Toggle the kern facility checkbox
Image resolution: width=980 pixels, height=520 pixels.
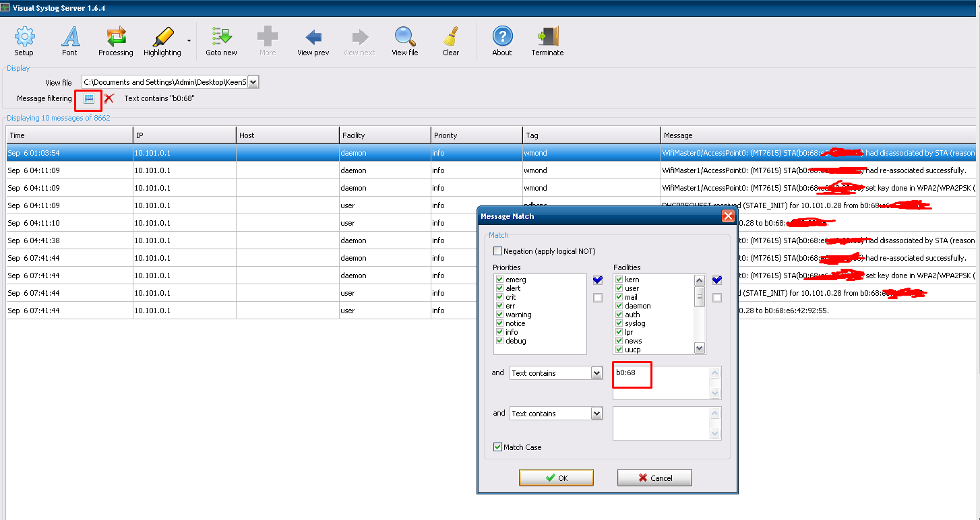(x=619, y=280)
